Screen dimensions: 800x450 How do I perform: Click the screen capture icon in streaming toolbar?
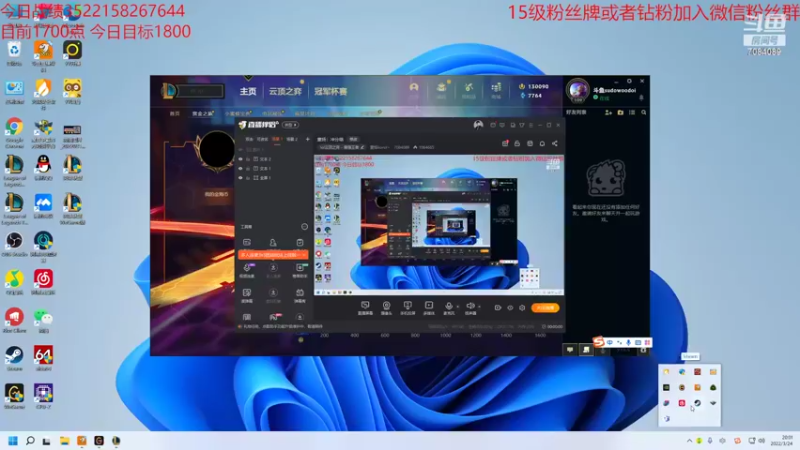[x=365, y=307]
